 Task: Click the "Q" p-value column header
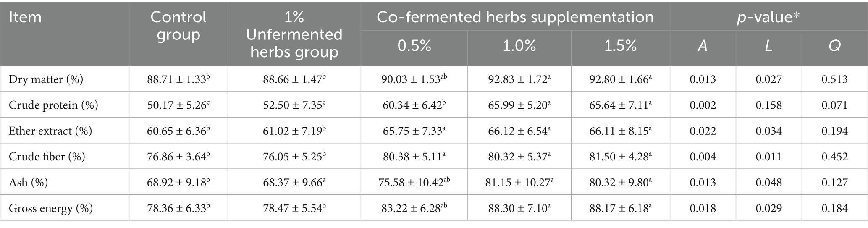834,46
